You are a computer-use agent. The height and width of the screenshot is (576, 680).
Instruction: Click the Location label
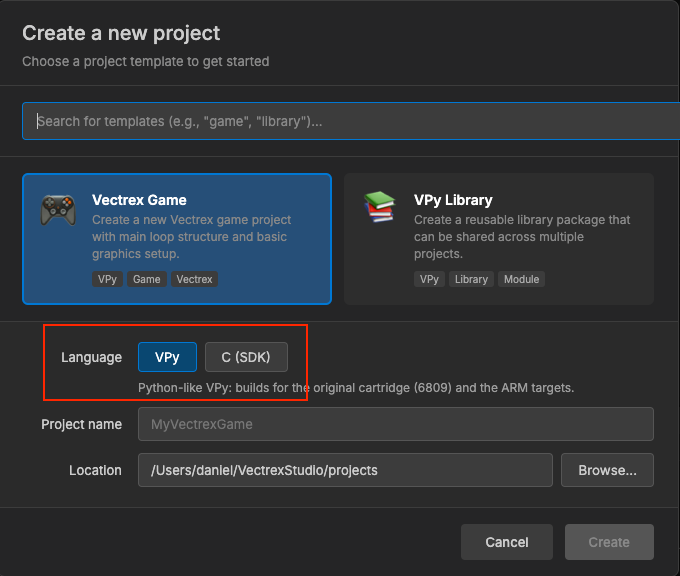click(x=95, y=470)
